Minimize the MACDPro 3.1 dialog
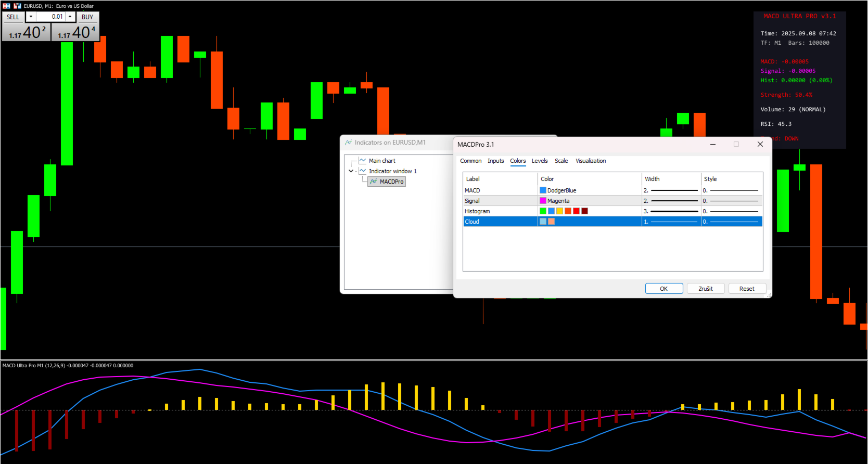 coord(712,144)
